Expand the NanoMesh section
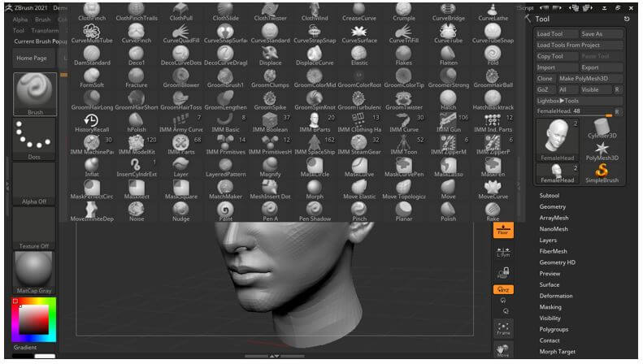Image resolution: width=643 pixels, height=364 pixels. pyautogui.click(x=554, y=229)
